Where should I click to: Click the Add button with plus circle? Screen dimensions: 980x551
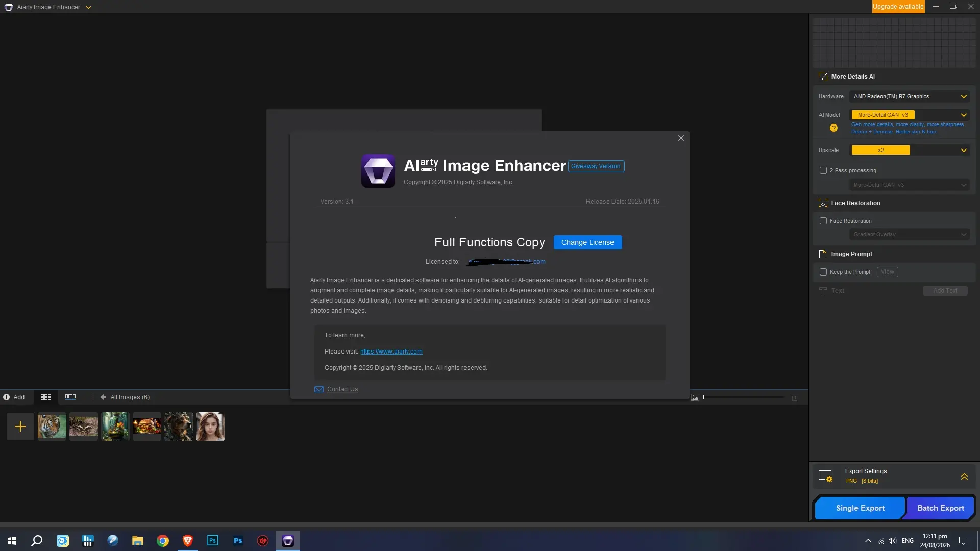click(x=14, y=397)
